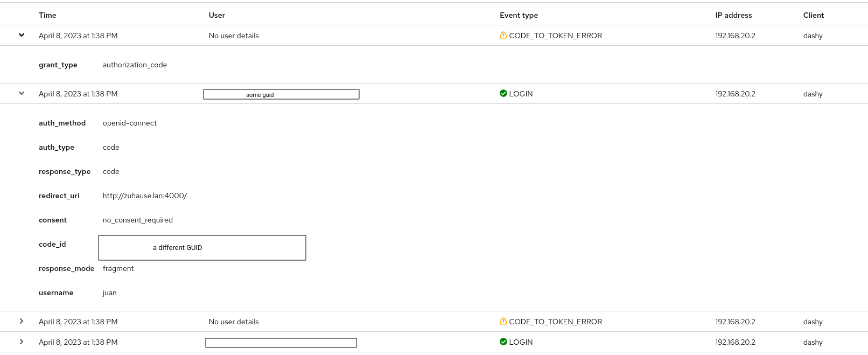Click CODE_TO_TOKEN_ERROR text in the expanded row
Image resolution: width=868 pixels, height=355 pixels.
point(556,36)
